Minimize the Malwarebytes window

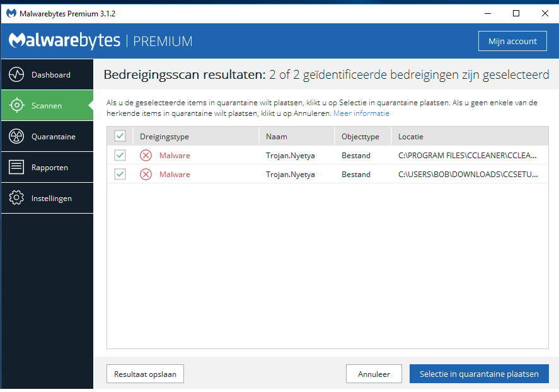point(488,13)
